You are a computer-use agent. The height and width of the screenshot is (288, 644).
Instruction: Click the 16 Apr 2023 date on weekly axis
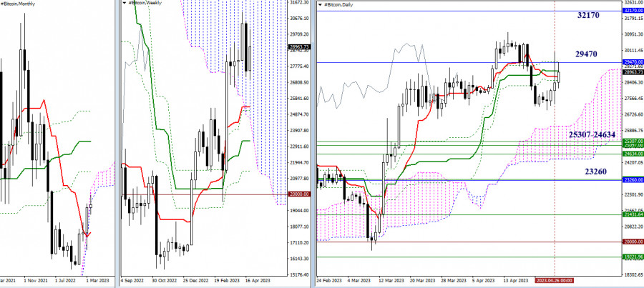coord(257,281)
